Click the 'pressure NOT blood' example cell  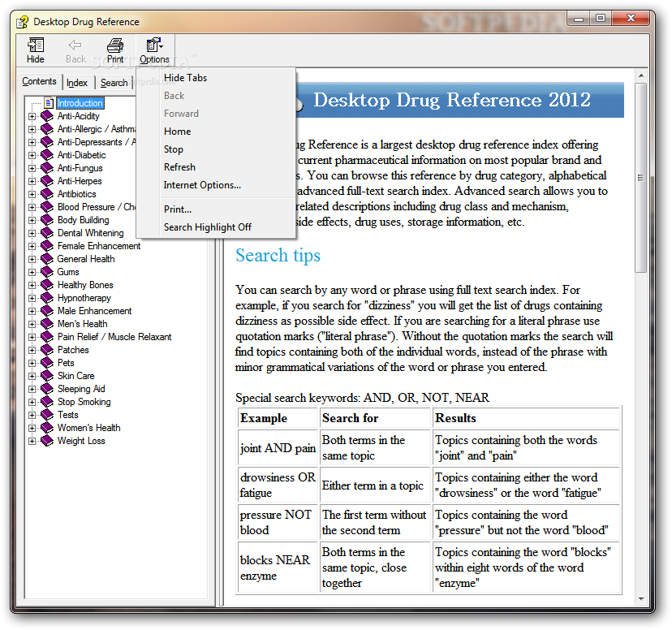point(278,522)
